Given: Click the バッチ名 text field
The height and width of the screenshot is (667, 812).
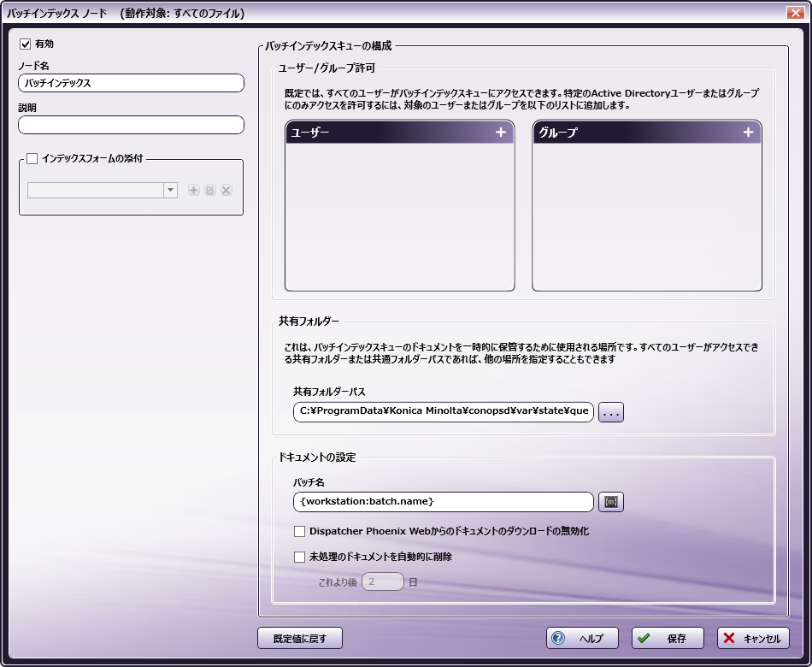Looking at the screenshot, I should [x=444, y=502].
